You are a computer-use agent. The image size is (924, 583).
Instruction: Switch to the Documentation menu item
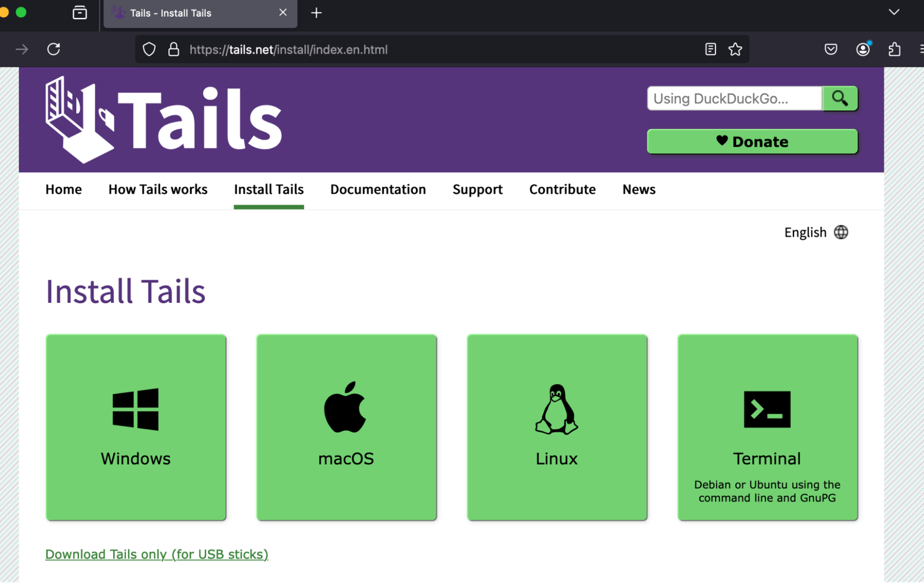(x=378, y=189)
